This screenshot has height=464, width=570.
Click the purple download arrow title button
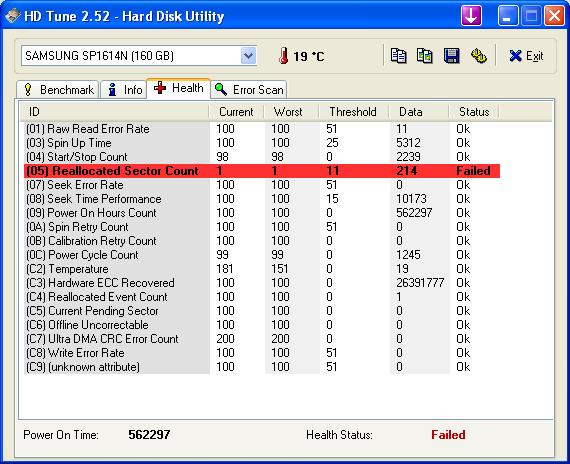point(471,16)
